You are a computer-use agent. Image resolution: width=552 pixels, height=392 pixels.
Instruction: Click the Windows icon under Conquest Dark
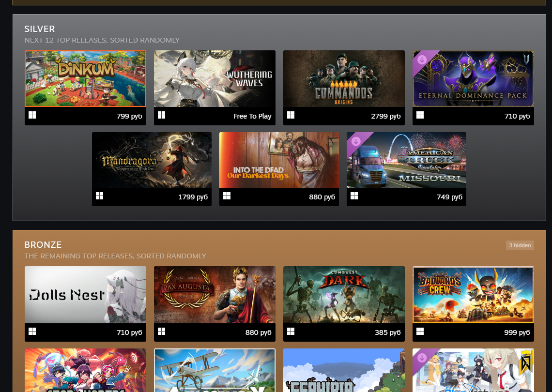[291, 331]
